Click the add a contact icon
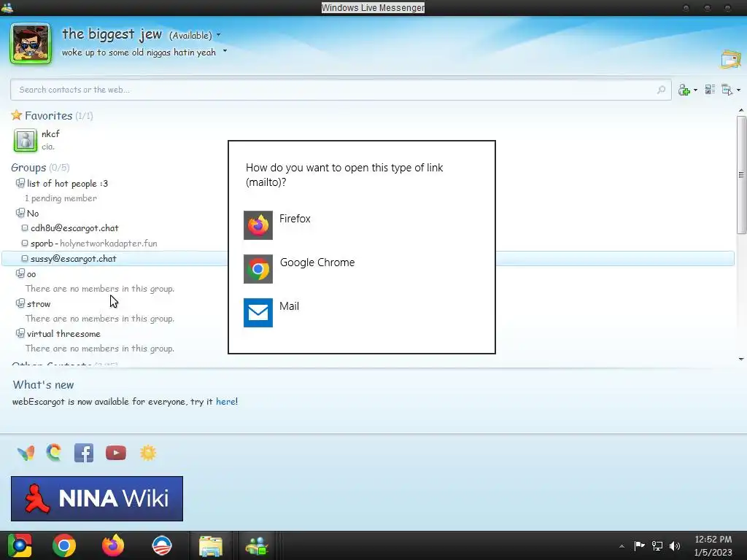The width and height of the screenshot is (747, 560). 684,90
